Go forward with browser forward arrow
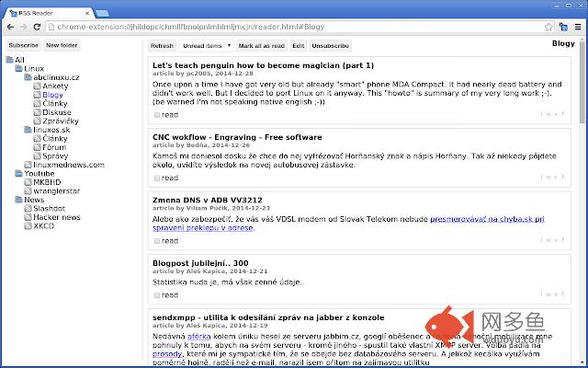Viewport: 588px width, 368px height. [x=24, y=27]
